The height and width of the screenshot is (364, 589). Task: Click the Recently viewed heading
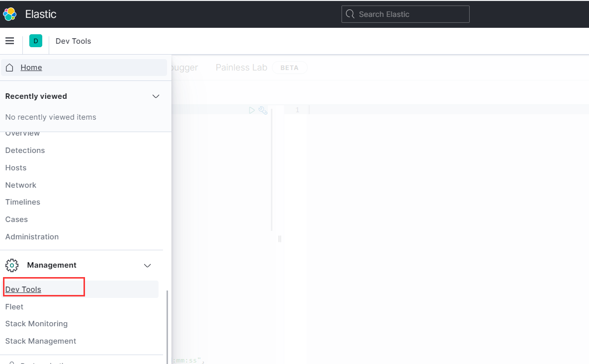(36, 96)
